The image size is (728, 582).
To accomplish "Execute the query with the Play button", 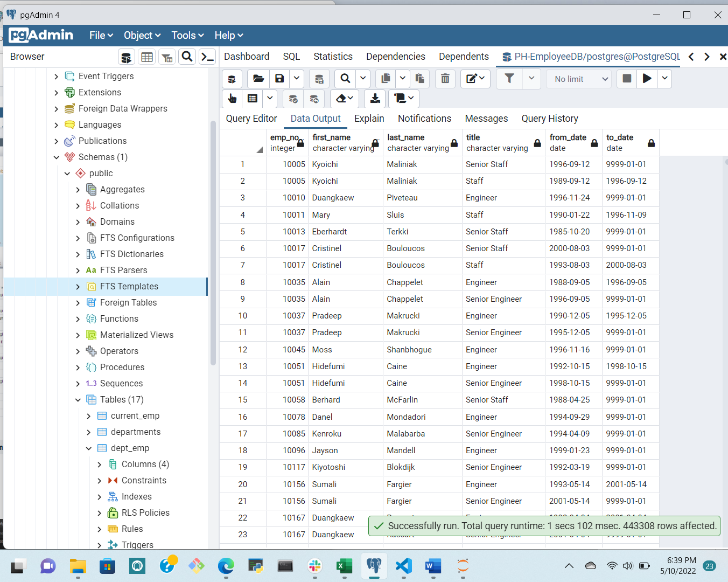I will pos(647,79).
